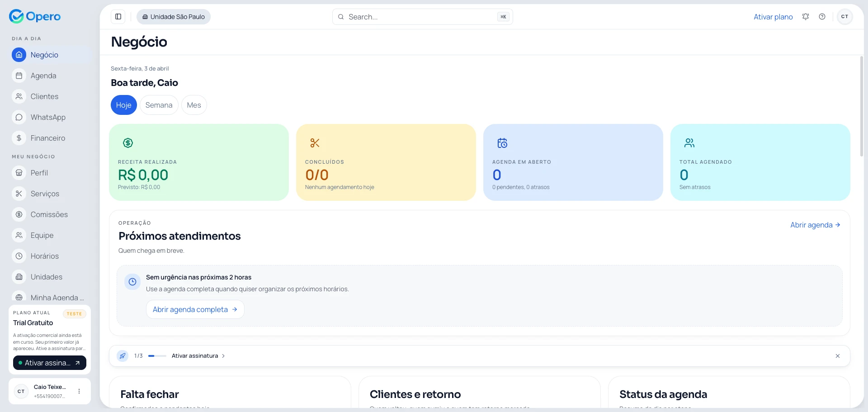Select the Mes filter pill

click(193, 105)
